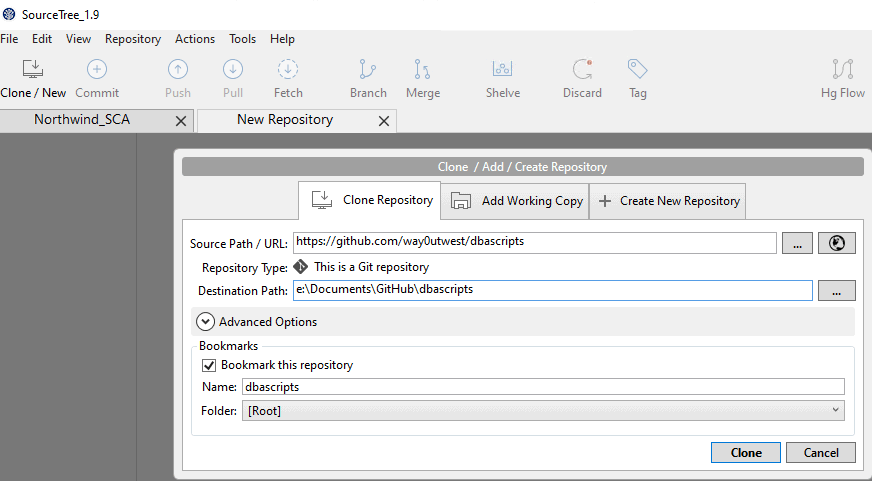
Task: Click the Clone button
Action: point(746,453)
